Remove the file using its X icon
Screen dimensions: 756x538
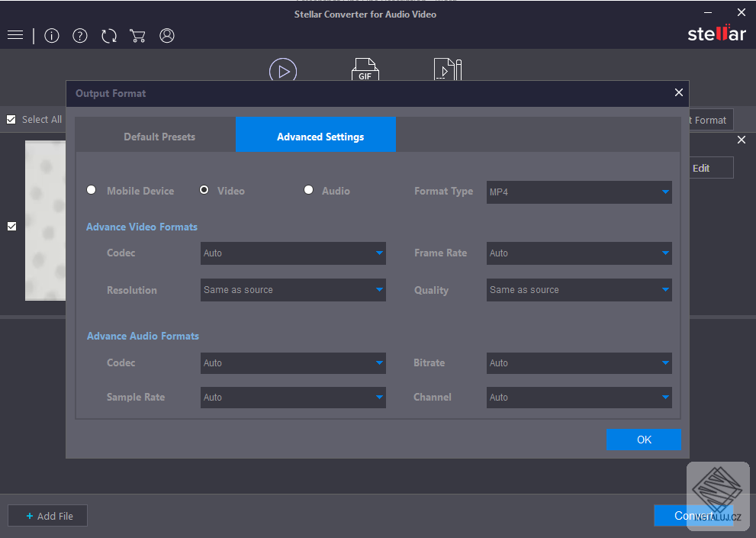[x=742, y=140]
